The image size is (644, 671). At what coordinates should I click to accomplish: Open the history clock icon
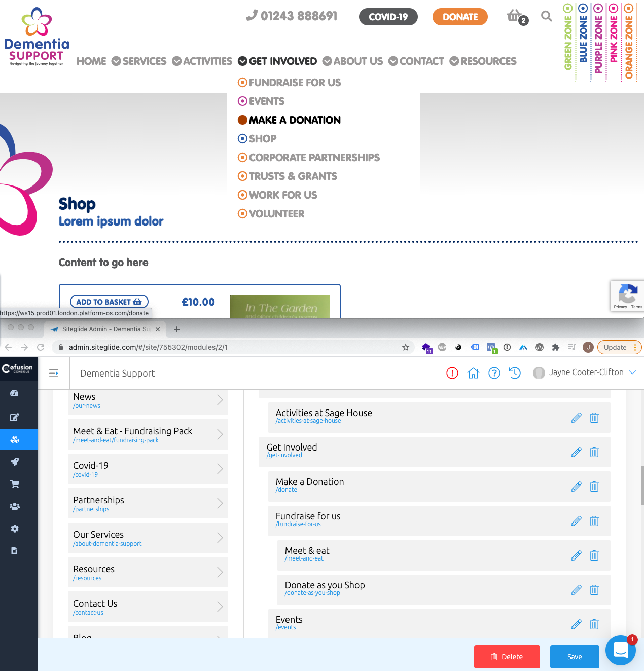coord(515,373)
